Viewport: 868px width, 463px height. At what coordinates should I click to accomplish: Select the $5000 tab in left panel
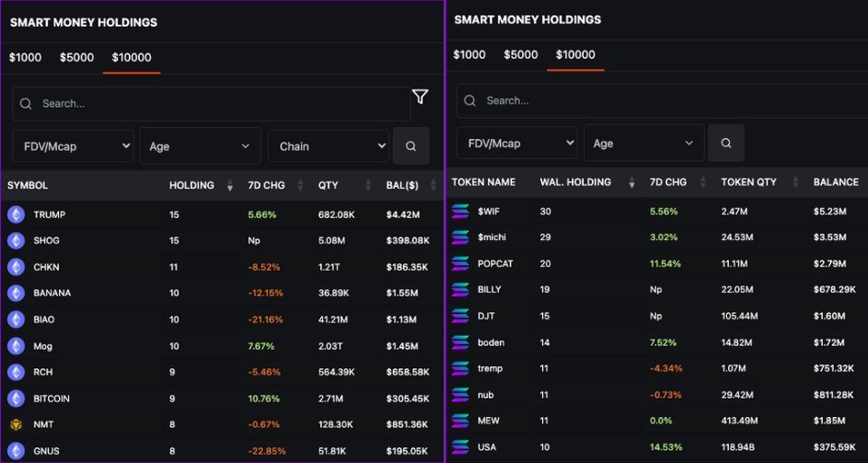pos(77,58)
